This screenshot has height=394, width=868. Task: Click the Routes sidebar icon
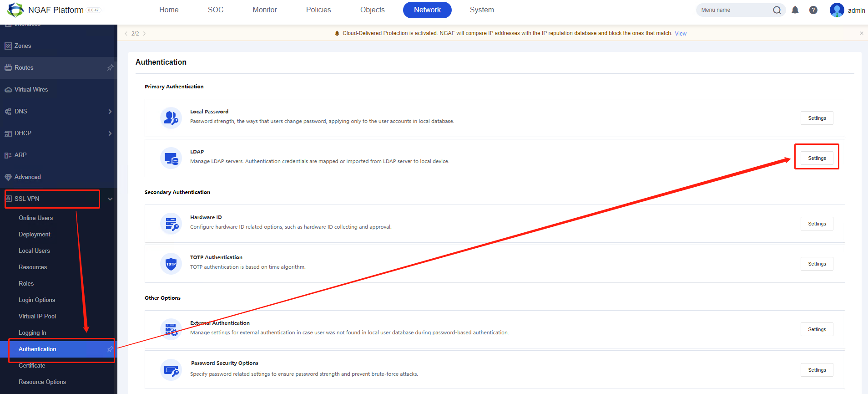point(8,68)
